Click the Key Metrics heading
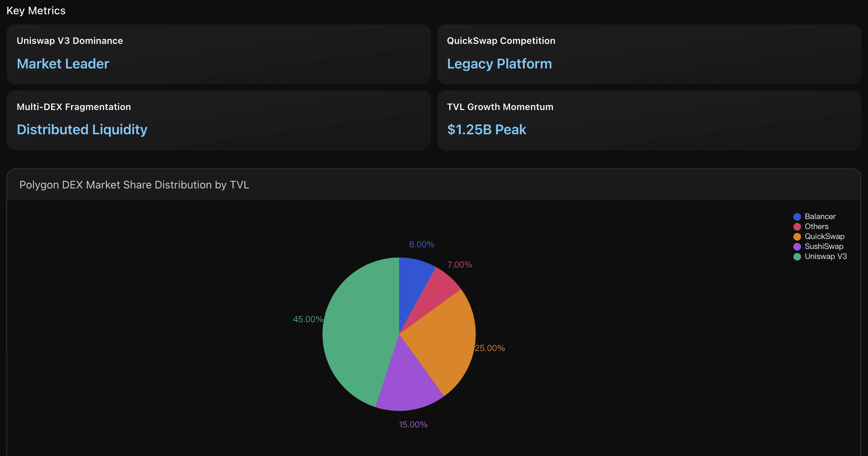Screen dimensions: 868x456 pyautogui.click(x=36, y=11)
